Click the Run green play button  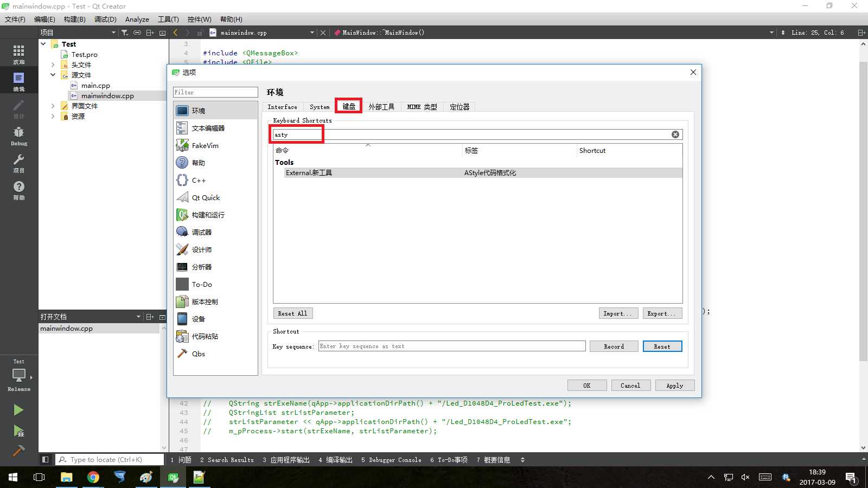(x=18, y=410)
